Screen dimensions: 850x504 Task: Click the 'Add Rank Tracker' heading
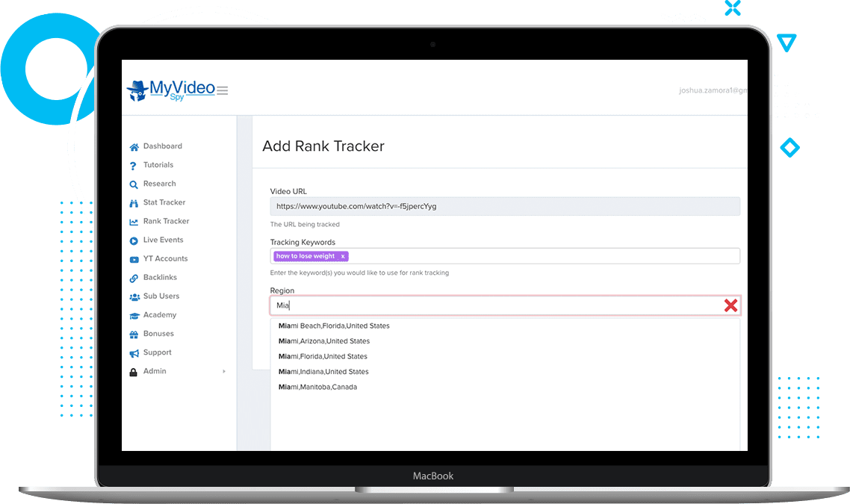coord(323,146)
